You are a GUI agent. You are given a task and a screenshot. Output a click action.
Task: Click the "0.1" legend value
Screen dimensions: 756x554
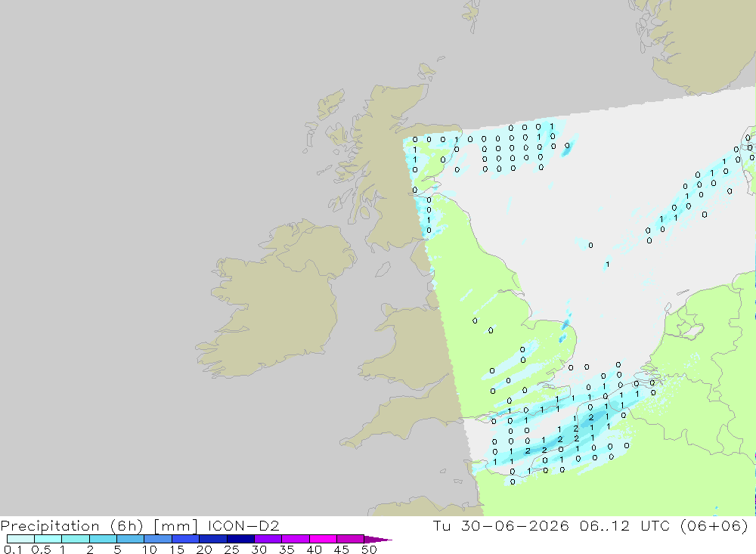coord(13,549)
